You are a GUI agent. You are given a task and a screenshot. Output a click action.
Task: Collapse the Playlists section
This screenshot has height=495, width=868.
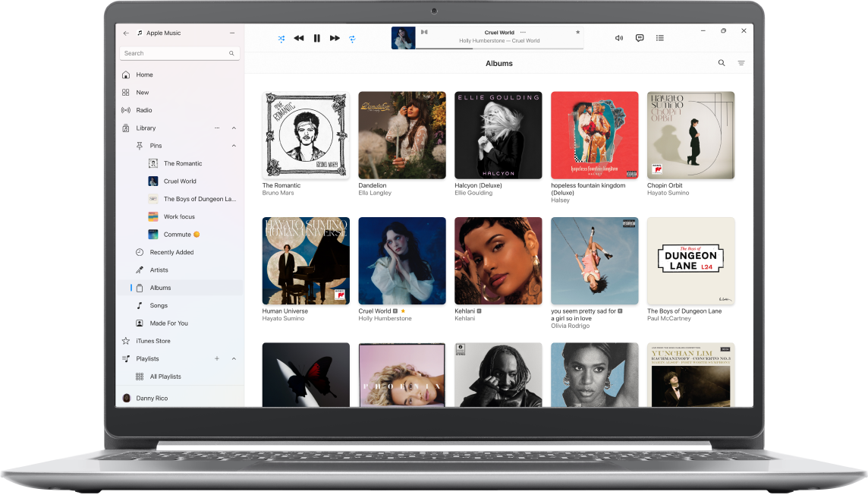coord(234,358)
